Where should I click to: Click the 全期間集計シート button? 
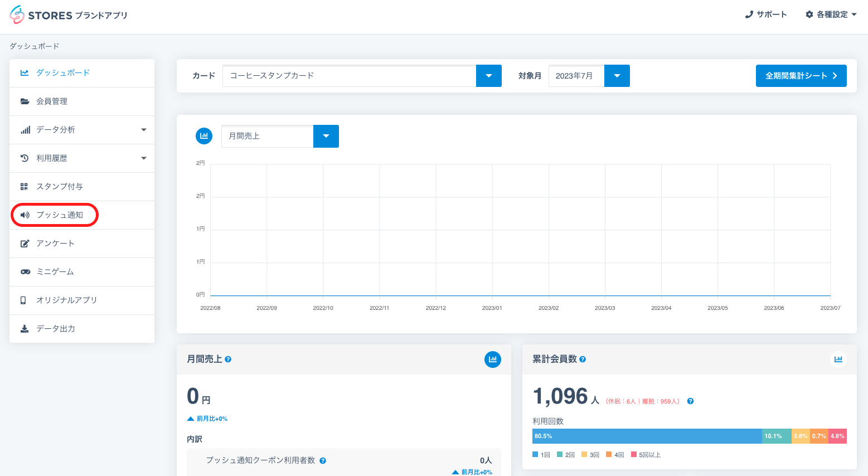point(801,76)
